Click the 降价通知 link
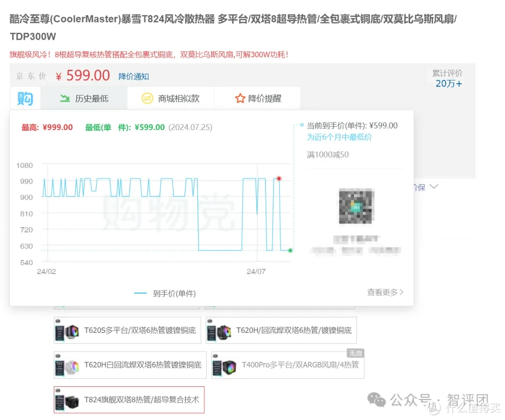The height and width of the screenshot is (420, 505). (x=134, y=77)
